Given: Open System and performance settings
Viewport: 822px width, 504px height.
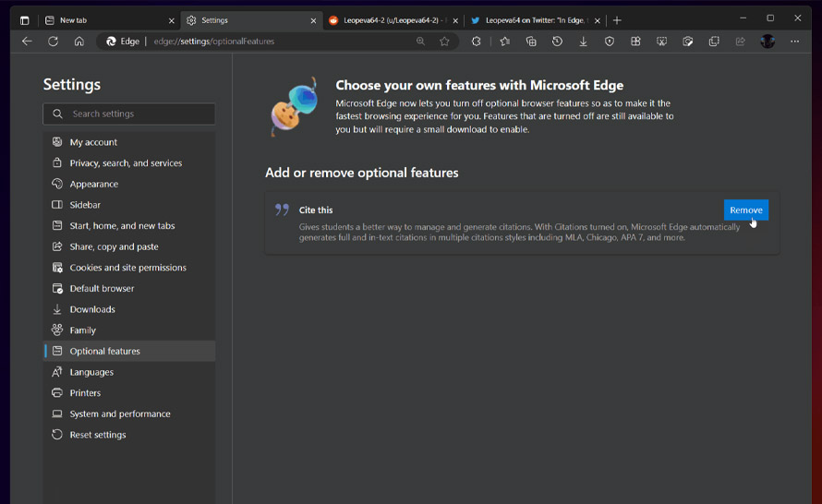Looking at the screenshot, I should [129, 414].
